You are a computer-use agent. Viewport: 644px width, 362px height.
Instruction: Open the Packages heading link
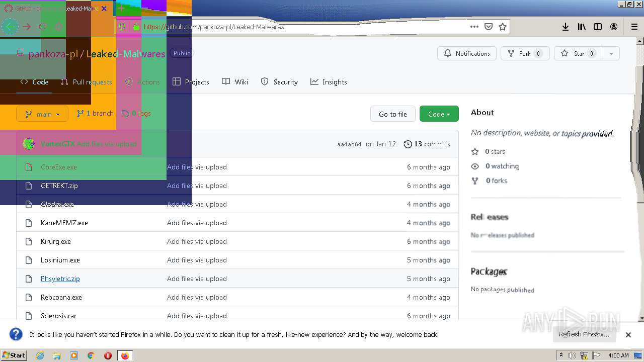click(489, 271)
